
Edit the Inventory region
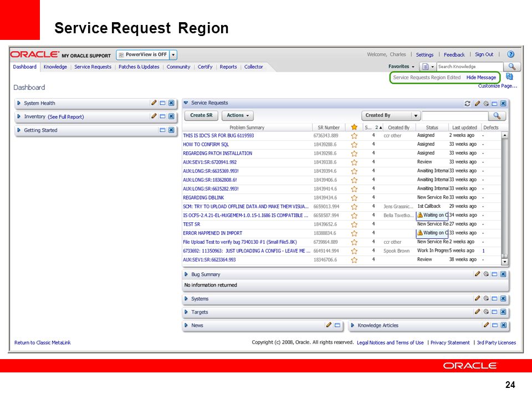(x=154, y=116)
